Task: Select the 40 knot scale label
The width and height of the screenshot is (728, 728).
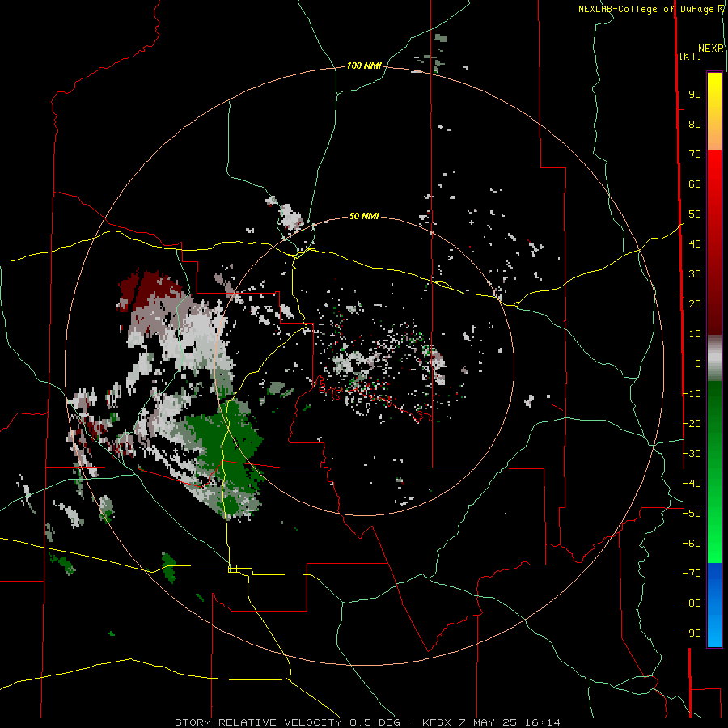Action: tap(695, 244)
